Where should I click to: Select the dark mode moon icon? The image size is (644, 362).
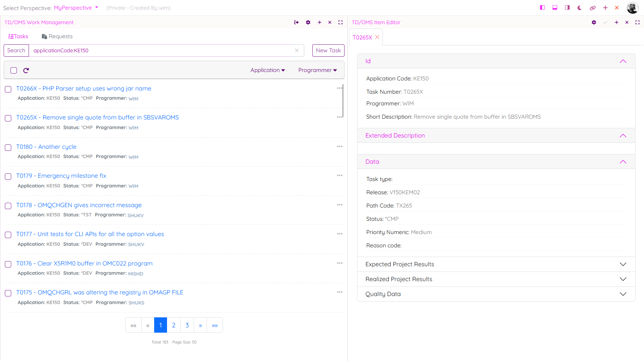coord(579,7)
